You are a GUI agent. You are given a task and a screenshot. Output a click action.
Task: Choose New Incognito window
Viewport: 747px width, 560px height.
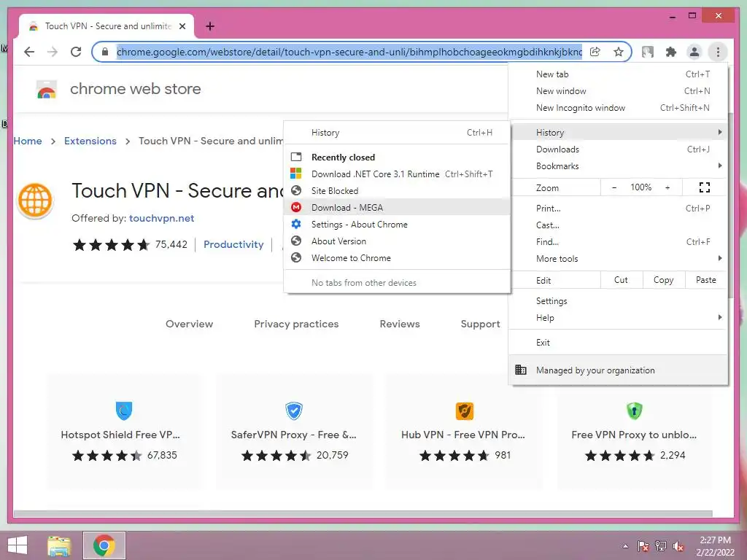coord(618,108)
